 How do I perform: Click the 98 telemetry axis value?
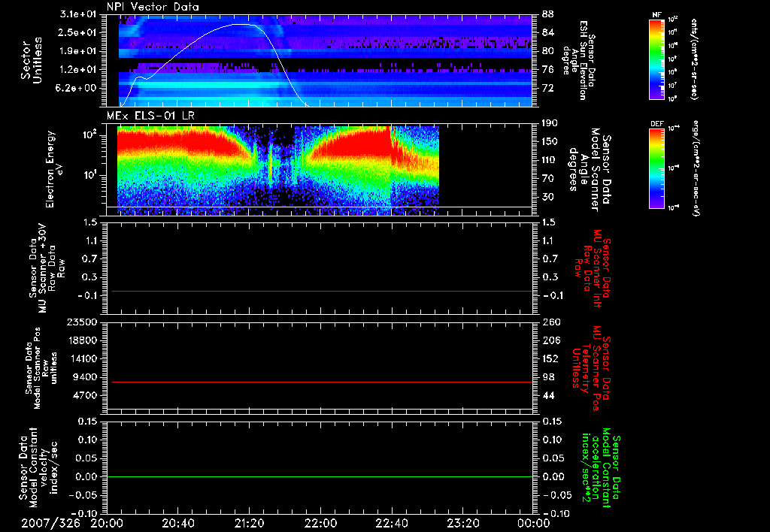pos(548,377)
